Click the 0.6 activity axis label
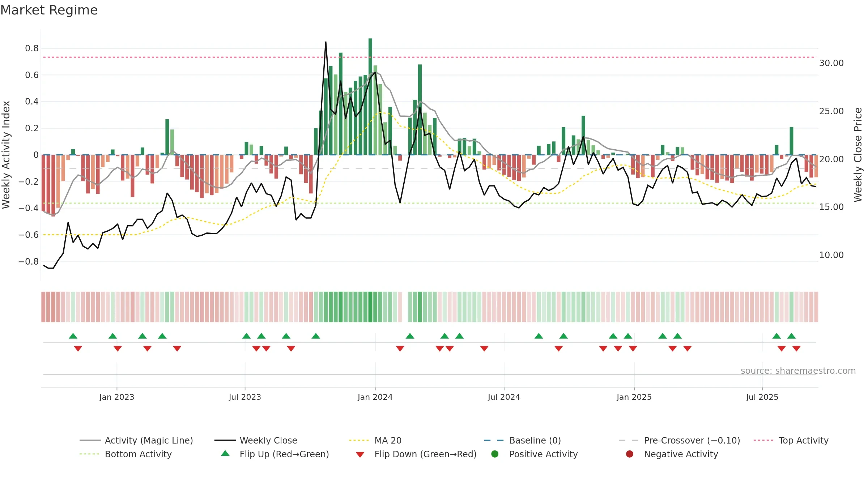This screenshot has width=868, height=488. pos(32,75)
